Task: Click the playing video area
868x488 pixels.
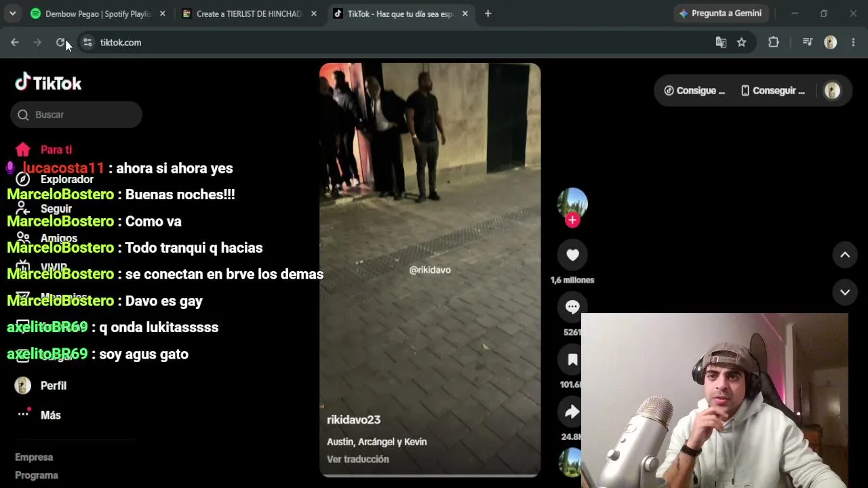Action: (430, 270)
